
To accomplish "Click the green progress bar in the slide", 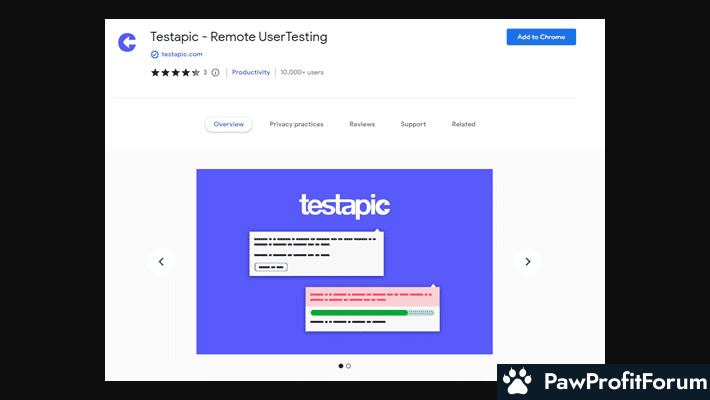I will click(359, 312).
